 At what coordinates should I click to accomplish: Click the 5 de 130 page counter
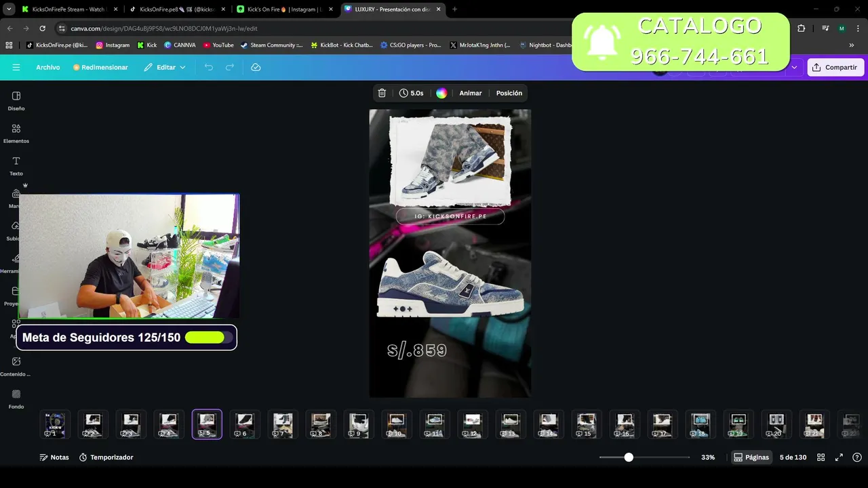tap(793, 457)
